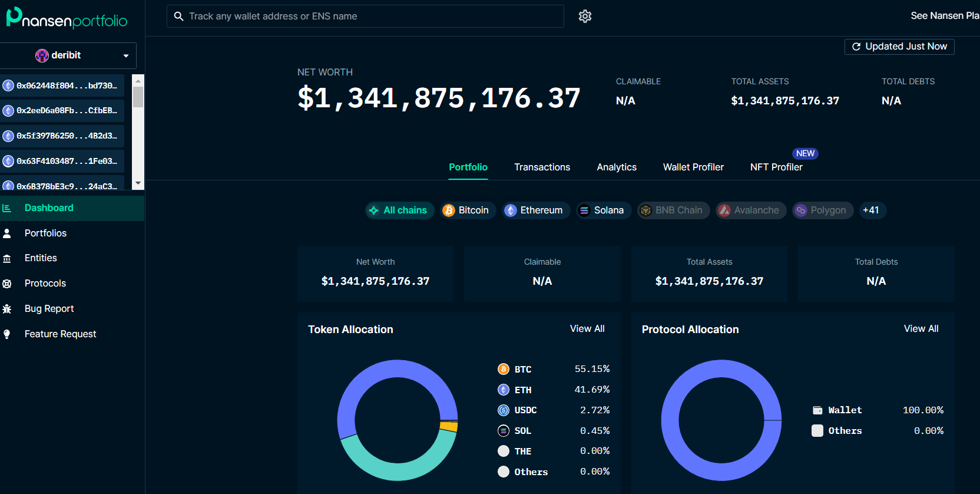Switch to the Wallet Profiler tab
This screenshot has height=494, width=980.
693,167
